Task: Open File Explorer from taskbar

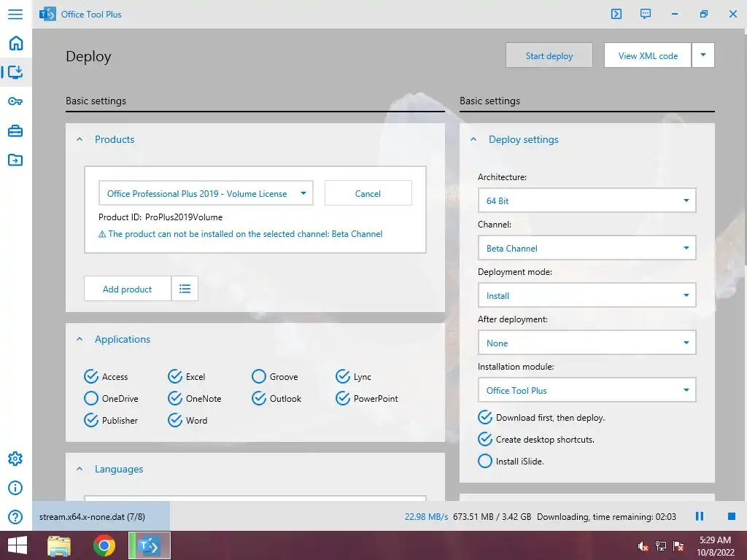Action: click(x=59, y=545)
